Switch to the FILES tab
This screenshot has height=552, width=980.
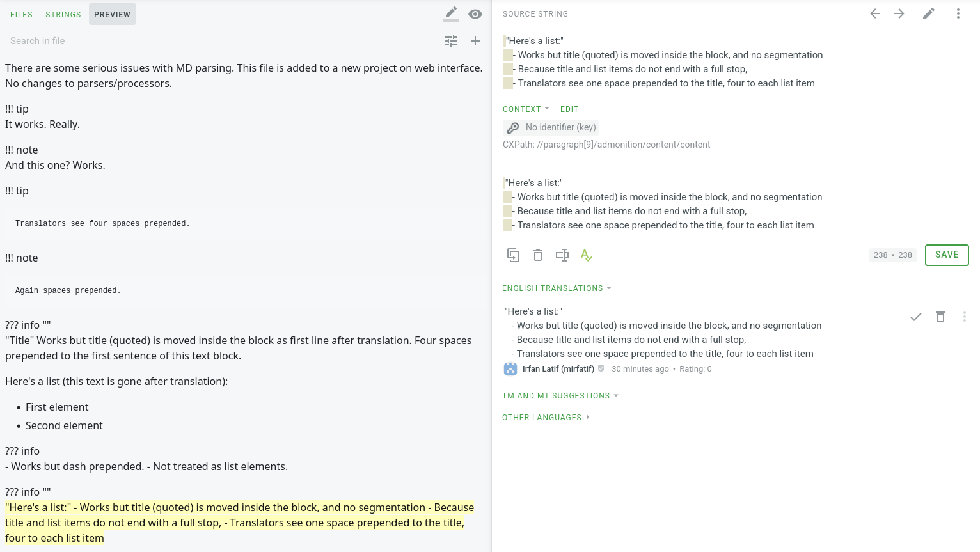pyautogui.click(x=21, y=14)
